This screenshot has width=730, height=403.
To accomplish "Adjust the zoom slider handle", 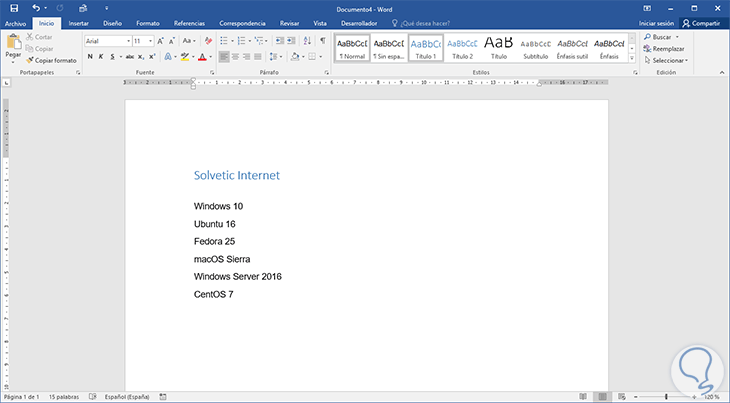I will click(x=666, y=397).
